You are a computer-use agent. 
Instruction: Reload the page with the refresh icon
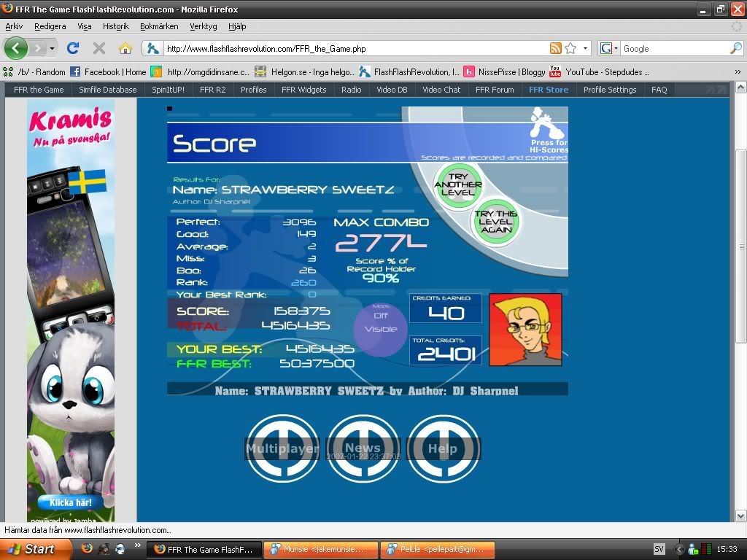coord(73,49)
